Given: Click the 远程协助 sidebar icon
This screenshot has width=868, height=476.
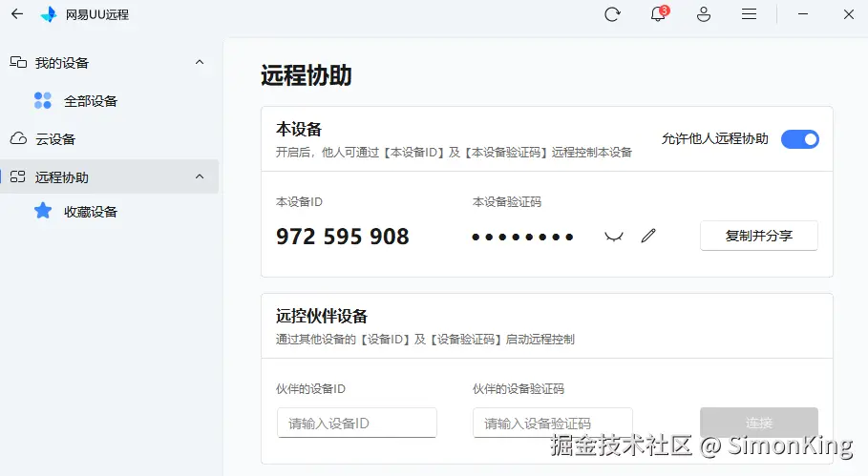Looking at the screenshot, I should coord(18,176).
